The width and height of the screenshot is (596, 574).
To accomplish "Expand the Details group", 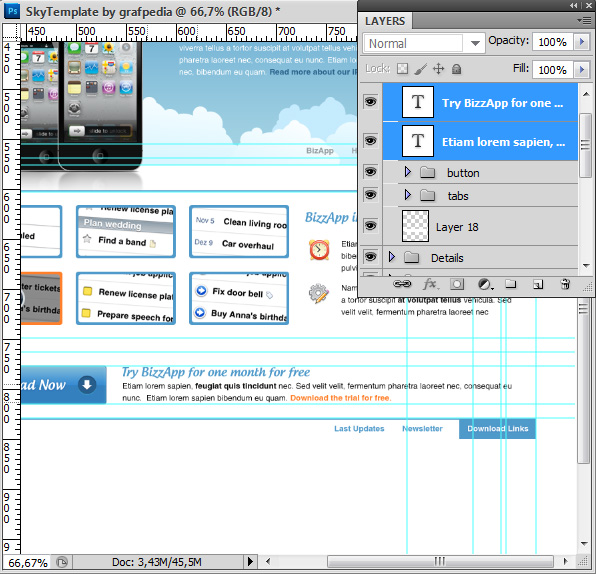I will click(x=392, y=257).
